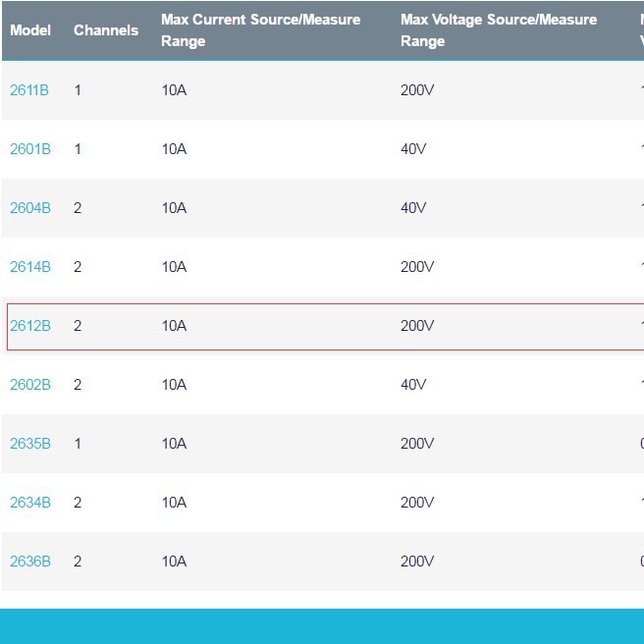Select the 10A cell in 2602B row
Viewport: 644px width, 644px height.
click(174, 385)
